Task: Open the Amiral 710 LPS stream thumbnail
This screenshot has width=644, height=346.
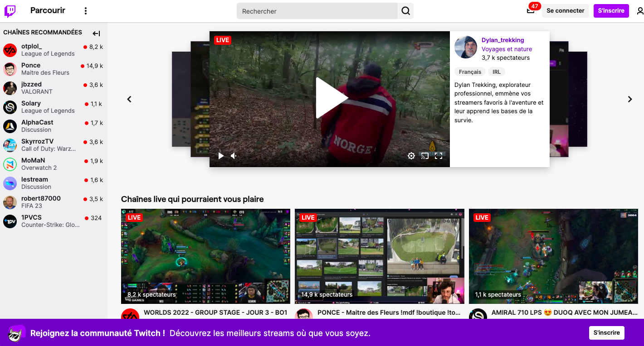Action: (553, 256)
